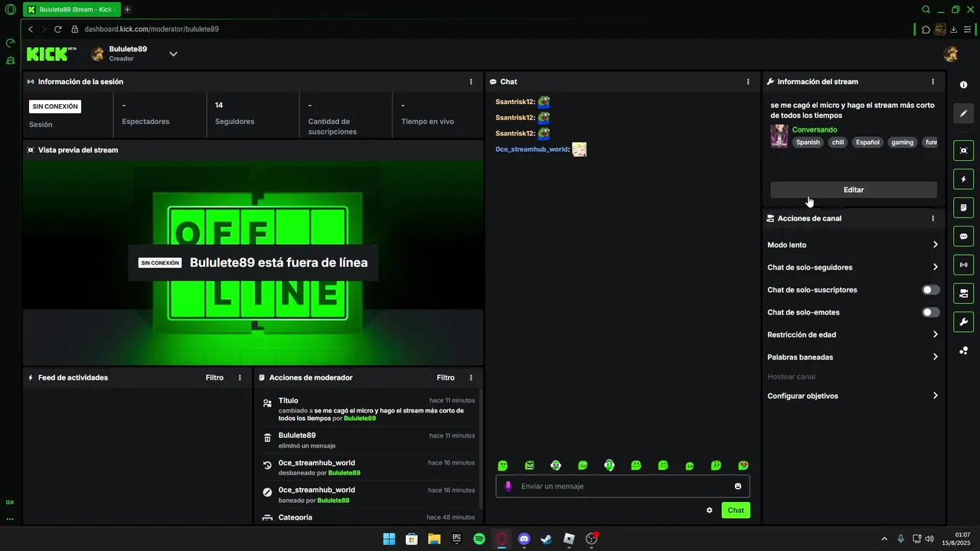Click the lightning bolt activity icon in sidebar
This screenshot has height=551, width=980.
963,179
